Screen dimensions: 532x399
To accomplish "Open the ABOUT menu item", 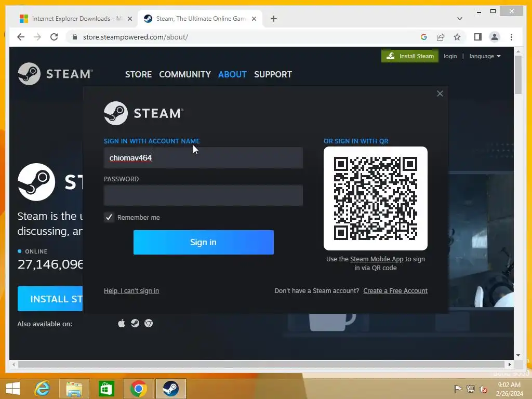I will pos(232,74).
